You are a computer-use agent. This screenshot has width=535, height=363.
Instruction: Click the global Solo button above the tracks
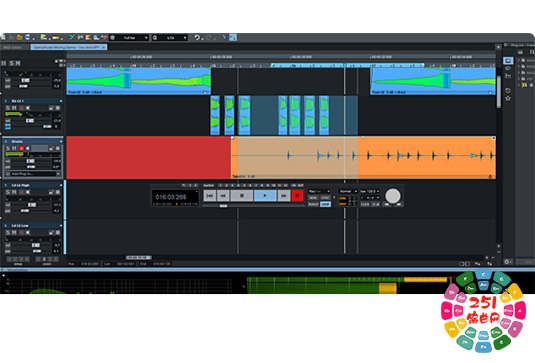click(x=11, y=63)
